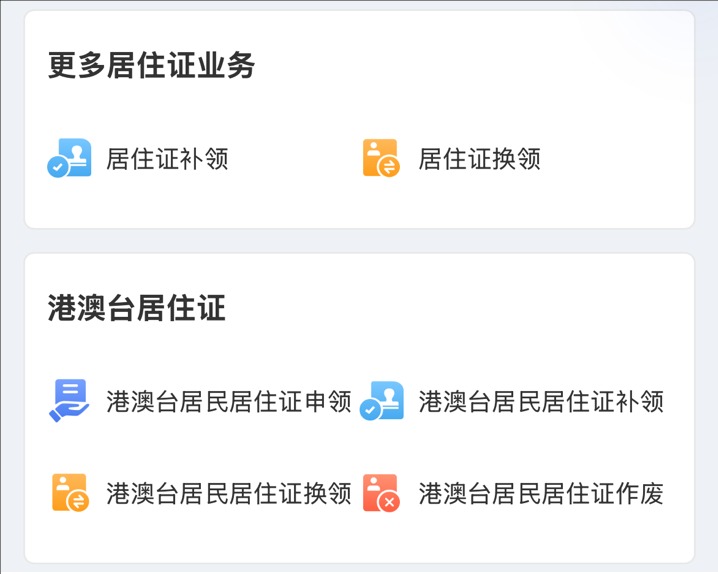Image resolution: width=718 pixels, height=574 pixels.
Task: Open the 居住证换领 service link
Action: coord(479,159)
